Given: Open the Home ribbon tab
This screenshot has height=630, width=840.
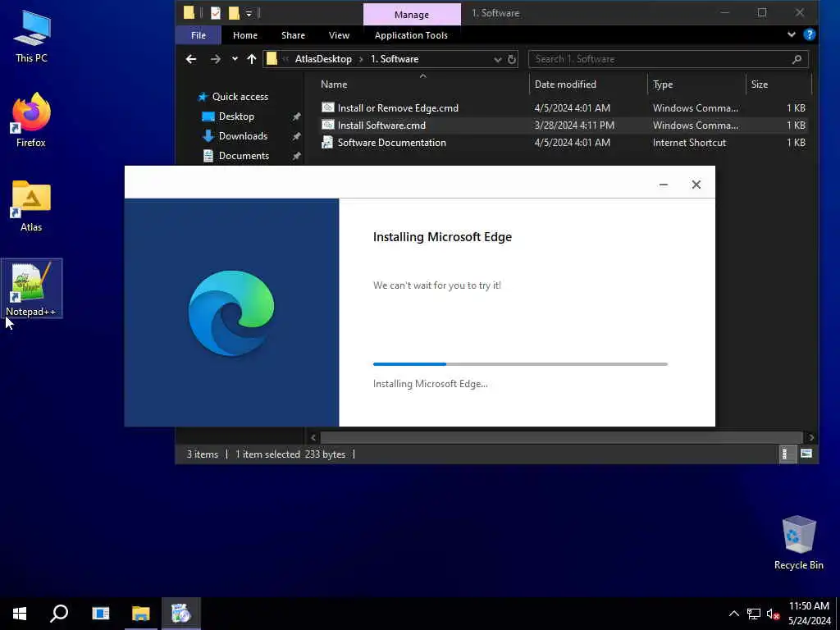Looking at the screenshot, I should (244, 35).
